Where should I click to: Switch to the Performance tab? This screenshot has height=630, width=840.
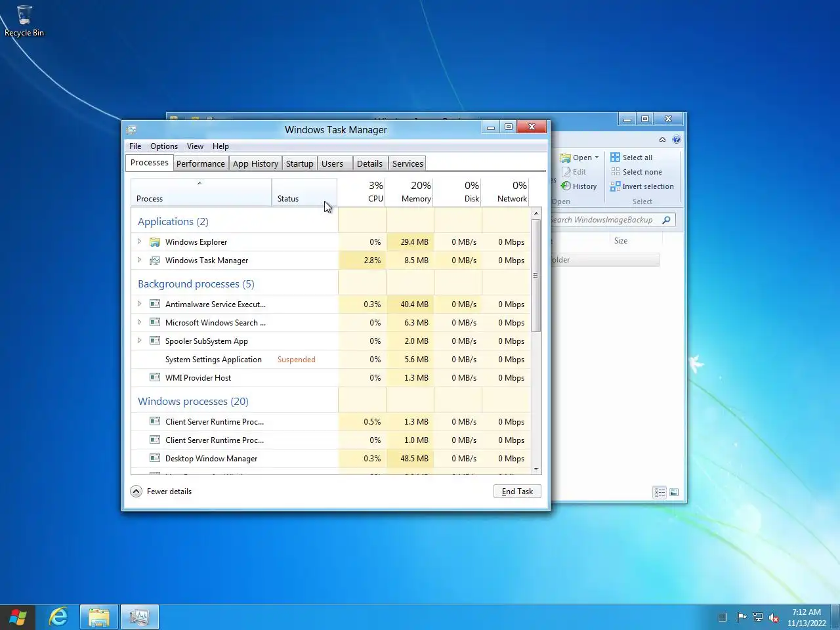201,163
